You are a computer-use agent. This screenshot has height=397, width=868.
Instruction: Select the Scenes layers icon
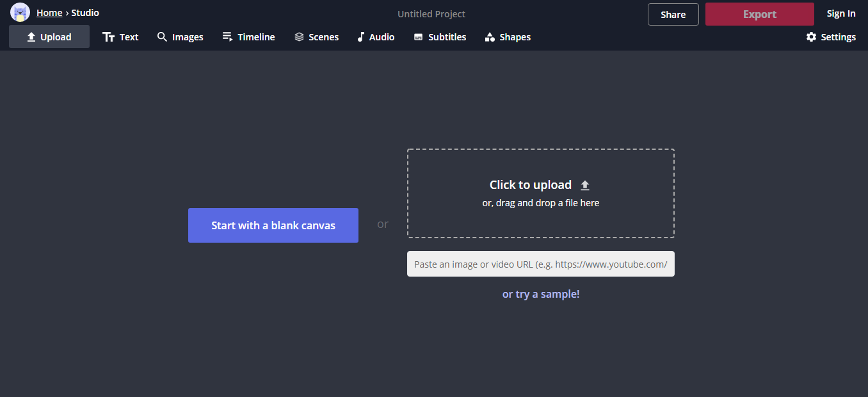pyautogui.click(x=299, y=37)
